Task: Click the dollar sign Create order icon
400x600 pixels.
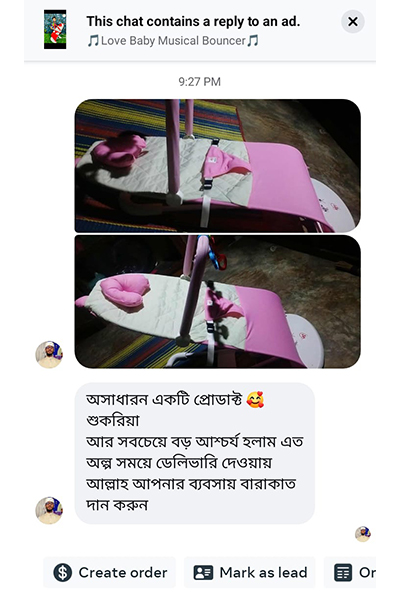Action: click(62, 573)
